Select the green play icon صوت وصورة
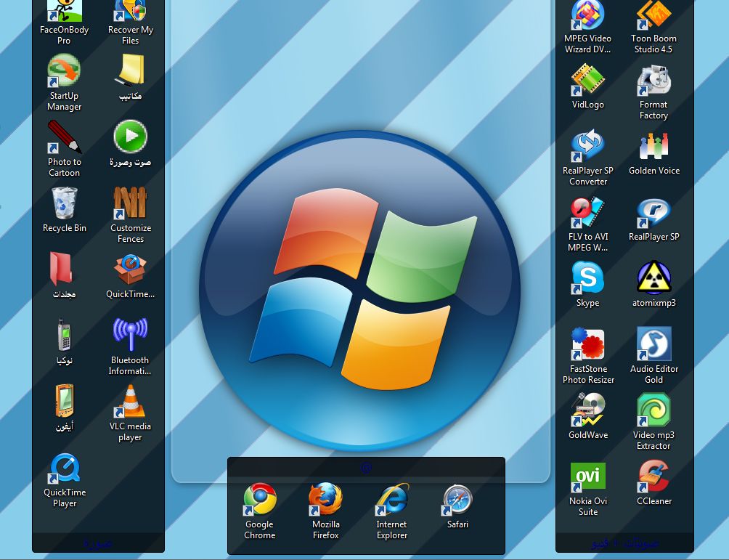This screenshot has height=560, width=729. [131, 137]
